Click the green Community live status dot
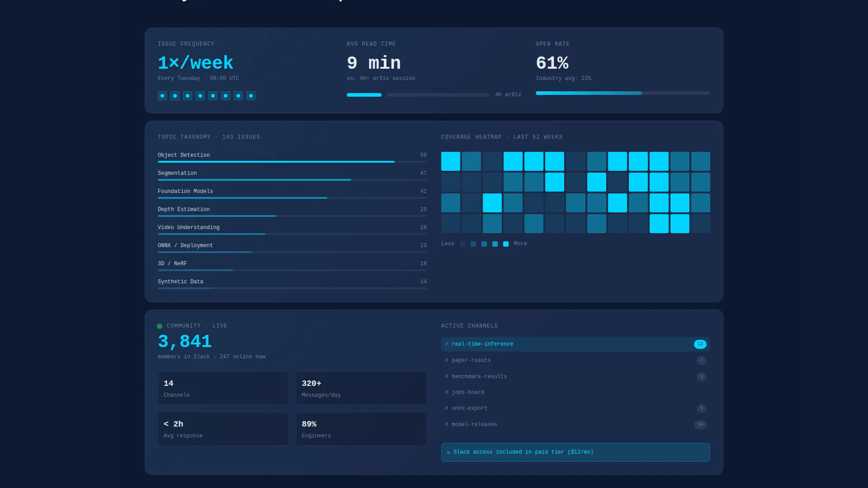Image resolution: width=868 pixels, height=488 pixels. pyautogui.click(x=160, y=326)
